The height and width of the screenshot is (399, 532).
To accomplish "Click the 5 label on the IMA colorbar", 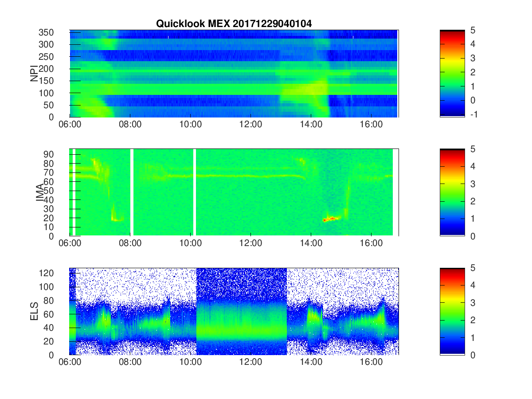I will (x=473, y=149).
